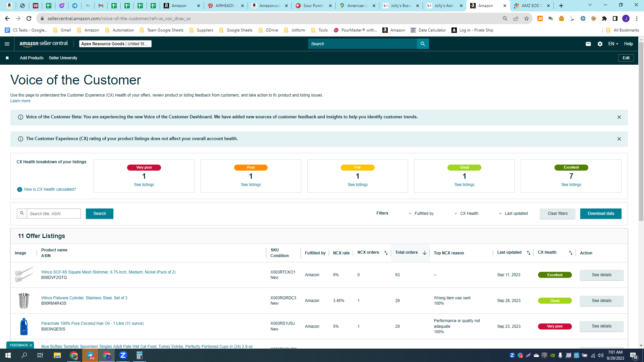This screenshot has width=644, height=362.
Task: Open the Team Google Sheets bookmark folder
Action: click(x=162, y=30)
